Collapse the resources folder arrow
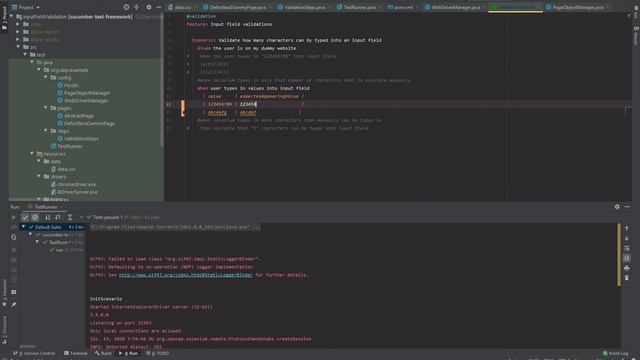Viewport: 640px width, 360px height. tap(32, 153)
